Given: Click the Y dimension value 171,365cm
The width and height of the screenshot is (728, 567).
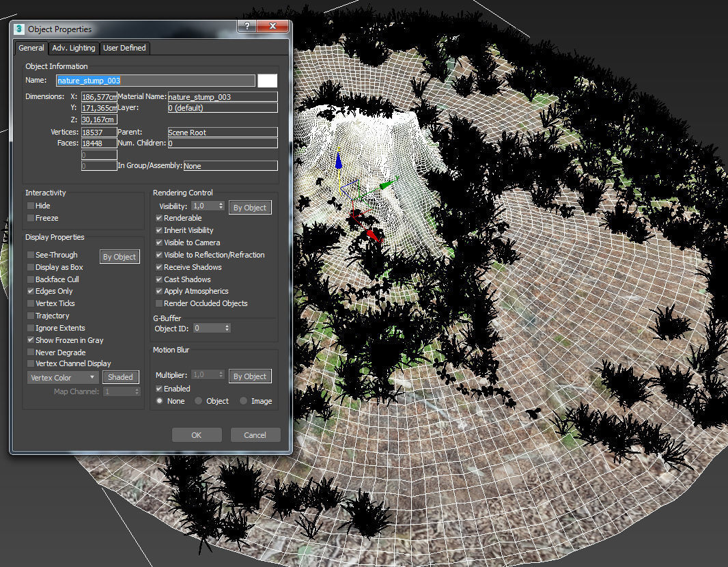Looking at the screenshot, I should (x=99, y=108).
